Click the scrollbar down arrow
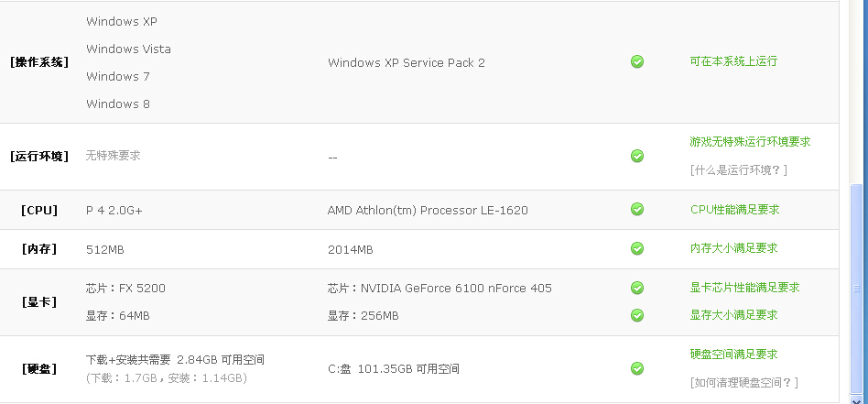This screenshot has height=404, width=868. point(856,399)
